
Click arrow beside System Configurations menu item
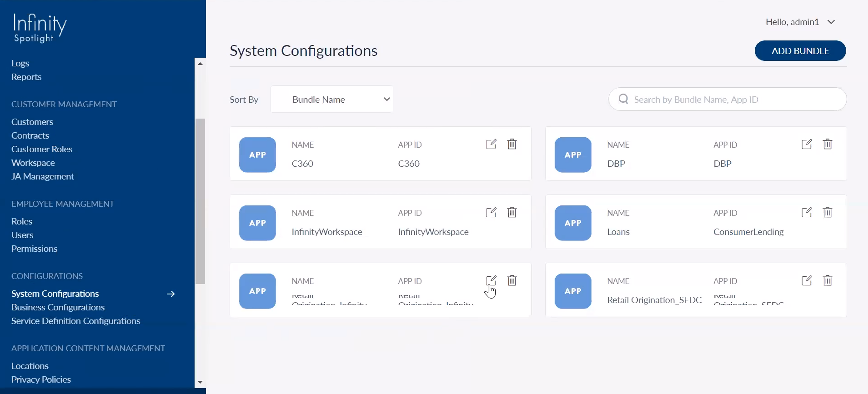point(171,294)
